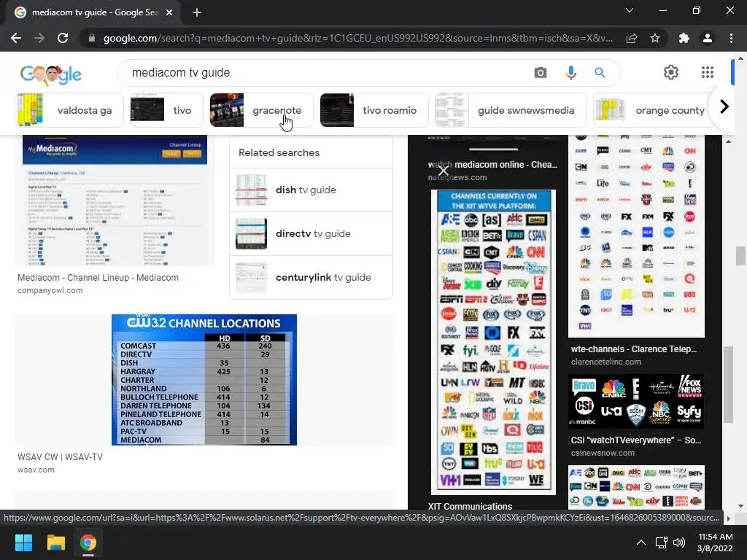
Task: Expand the tab search chevron
Action: 630,10
